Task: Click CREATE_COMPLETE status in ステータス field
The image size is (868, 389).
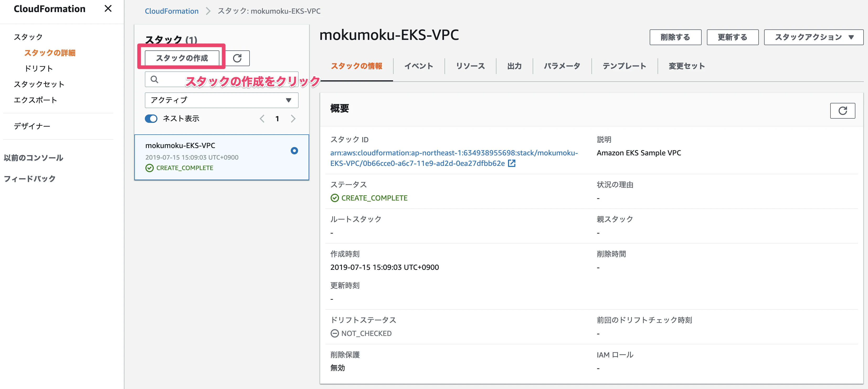Action: pyautogui.click(x=374, y=198)
